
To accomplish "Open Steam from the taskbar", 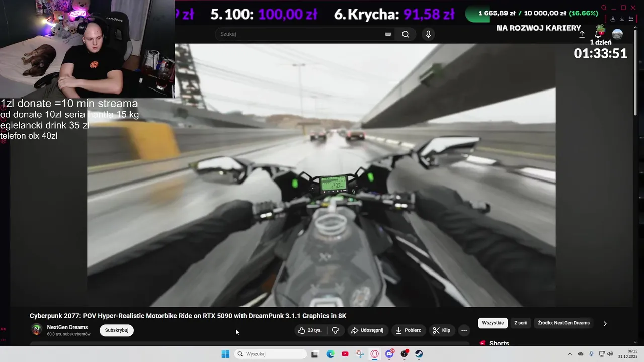I will coord(419,354).
